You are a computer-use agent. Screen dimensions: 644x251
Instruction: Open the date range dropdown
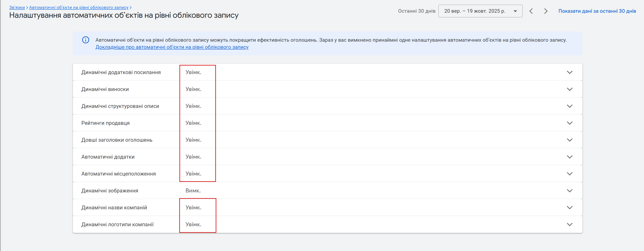tap(480, 11)
